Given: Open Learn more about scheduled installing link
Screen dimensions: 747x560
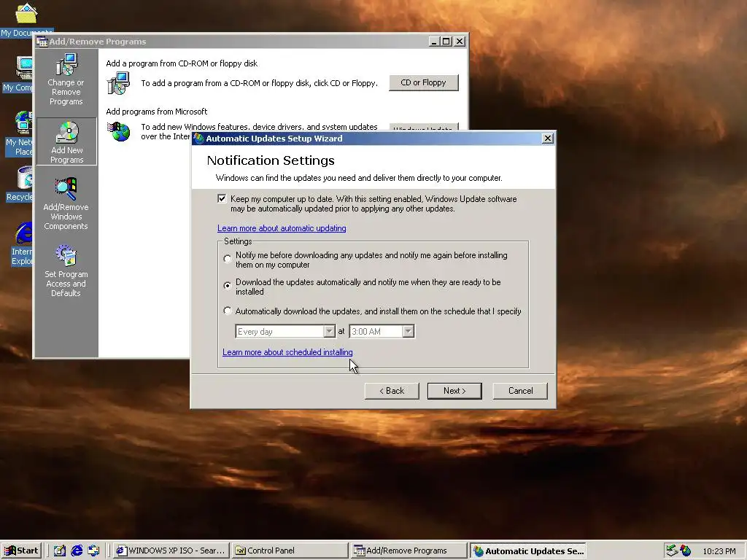Looking at the screenshot, I should pyautogui.click(x=287, y=352).
